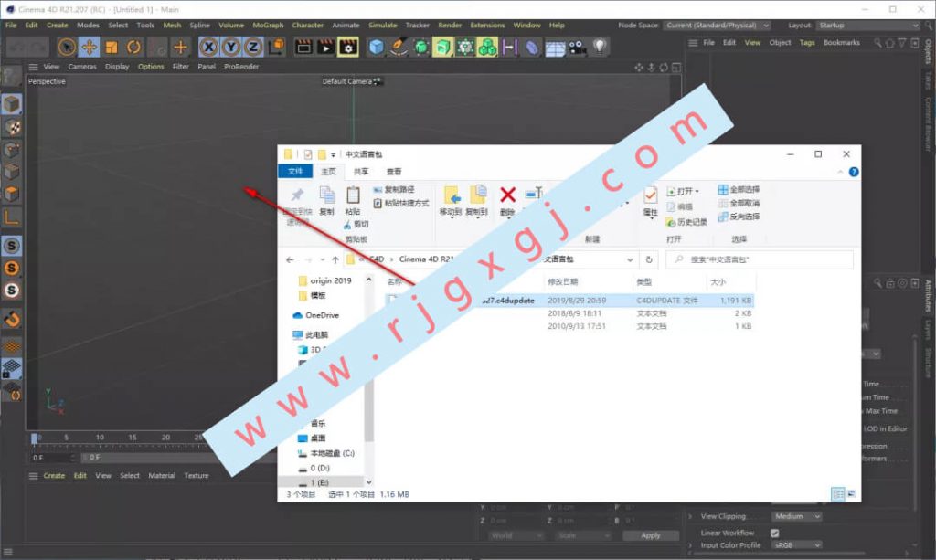Open Material Manager Texture menu
The height and width of the screenshot is (560, 936).
(x=197, y=476)
